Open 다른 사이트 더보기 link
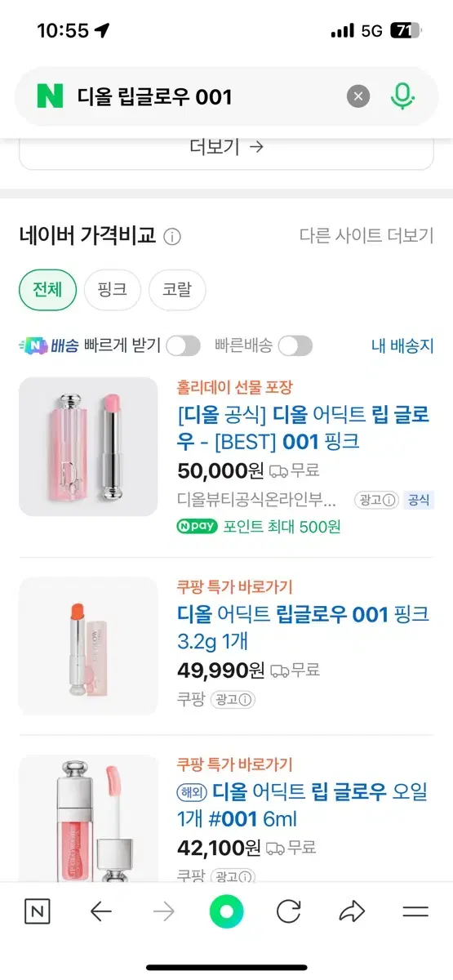453x980 pixels. (366, 236)
